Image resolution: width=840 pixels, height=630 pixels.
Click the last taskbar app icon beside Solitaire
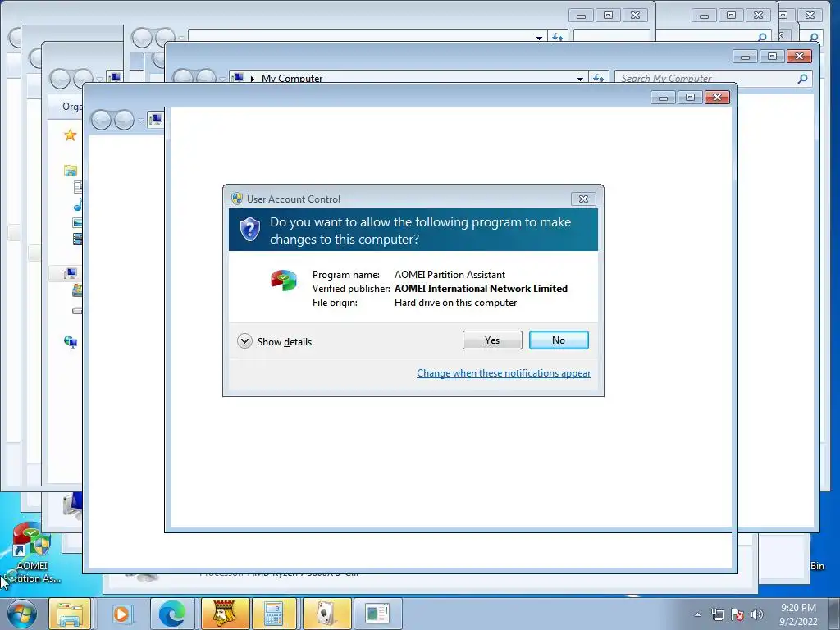(x=377, y=614)
